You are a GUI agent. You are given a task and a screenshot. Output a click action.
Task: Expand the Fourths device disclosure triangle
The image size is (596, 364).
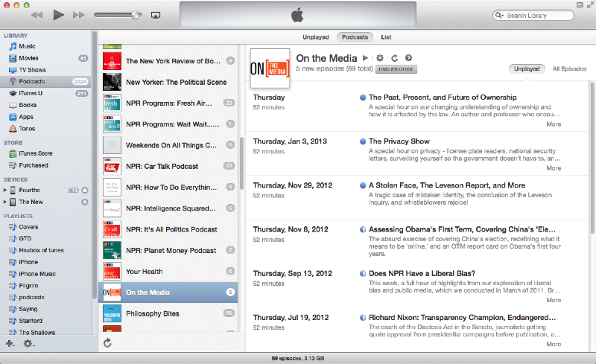pos(5,190)
